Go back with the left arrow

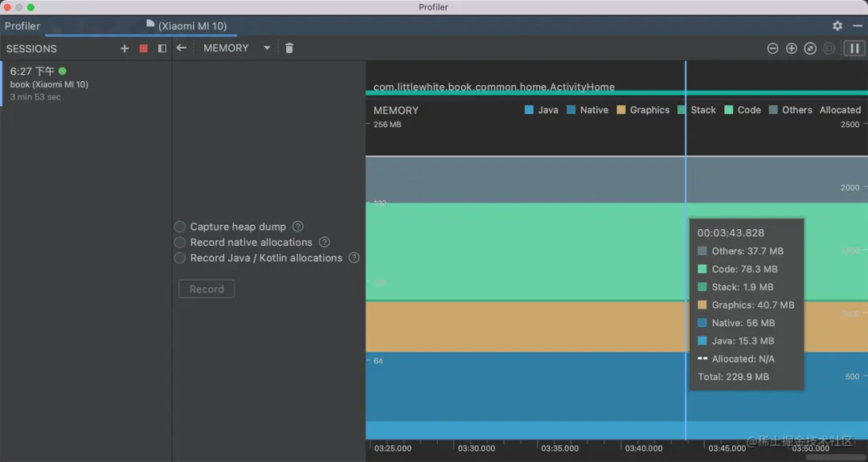coord(182,48)
